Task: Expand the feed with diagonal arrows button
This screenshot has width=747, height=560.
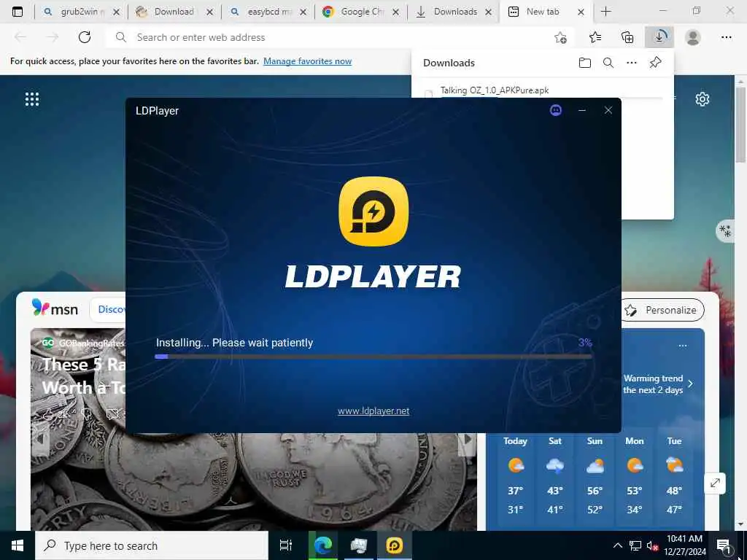Action: pos(715,483)
